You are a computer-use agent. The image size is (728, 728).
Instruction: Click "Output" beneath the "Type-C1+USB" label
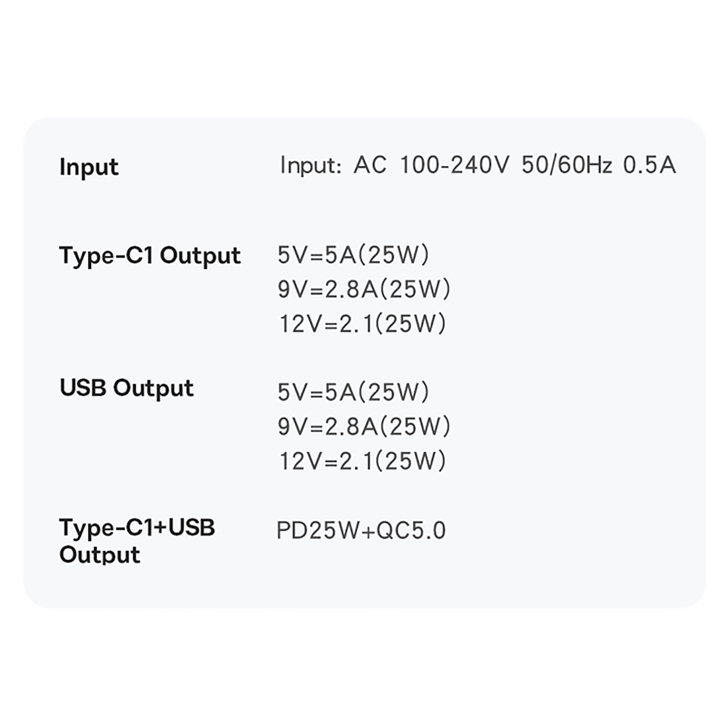[x=100, y=555]
